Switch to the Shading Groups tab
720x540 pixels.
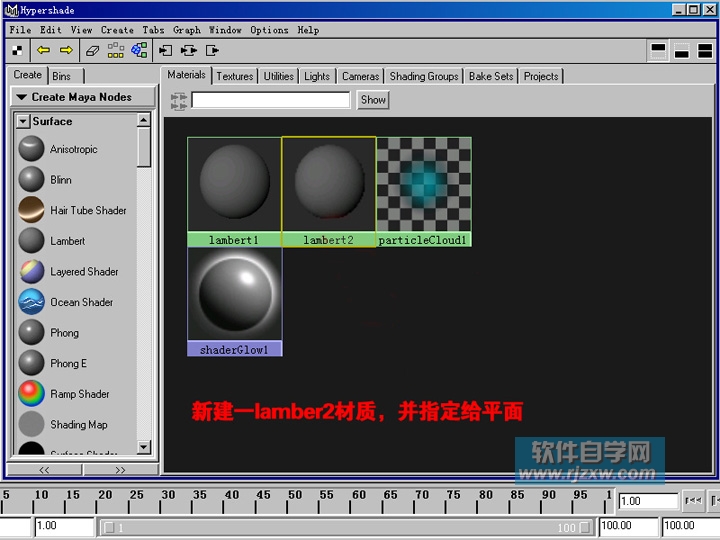pyautogui.click(x=424, y=76)
